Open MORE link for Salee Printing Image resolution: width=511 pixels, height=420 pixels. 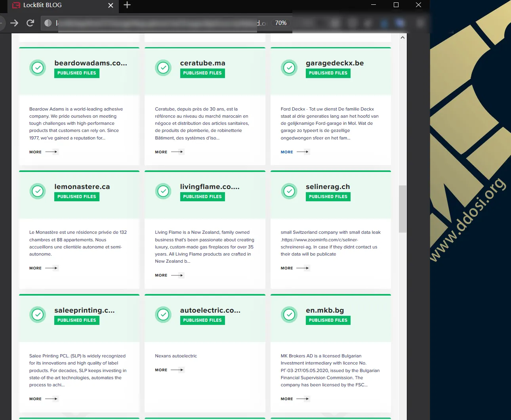click(44, 399)
